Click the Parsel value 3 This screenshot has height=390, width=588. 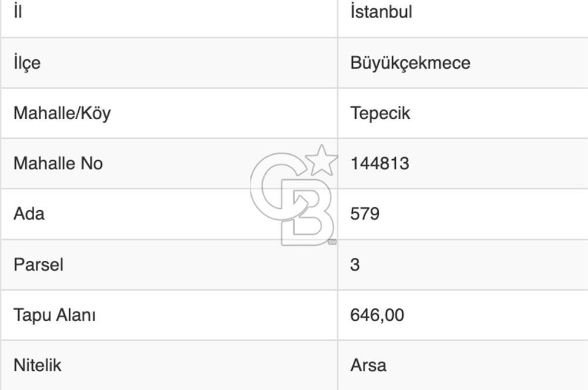tap(355, 264)
